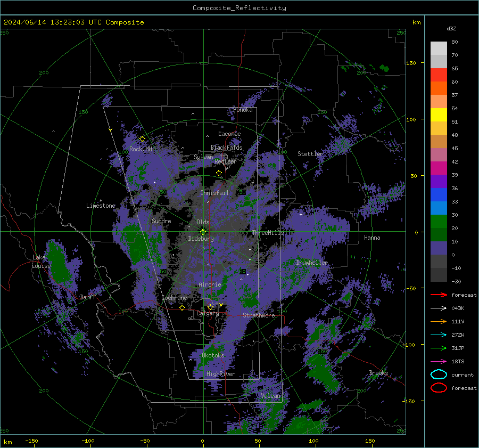479x448 pixels.
Task: Click the Calgary city label
Action: click(x=208, y=313)
